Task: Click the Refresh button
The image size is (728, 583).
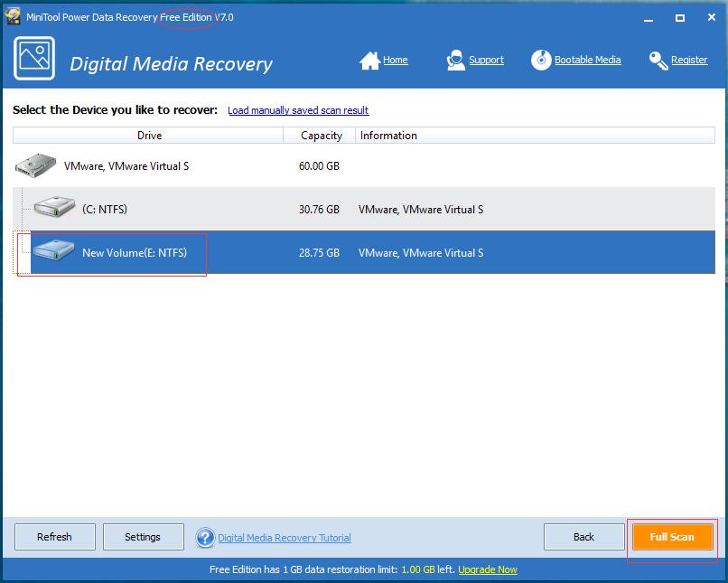Action: [55, 537]
